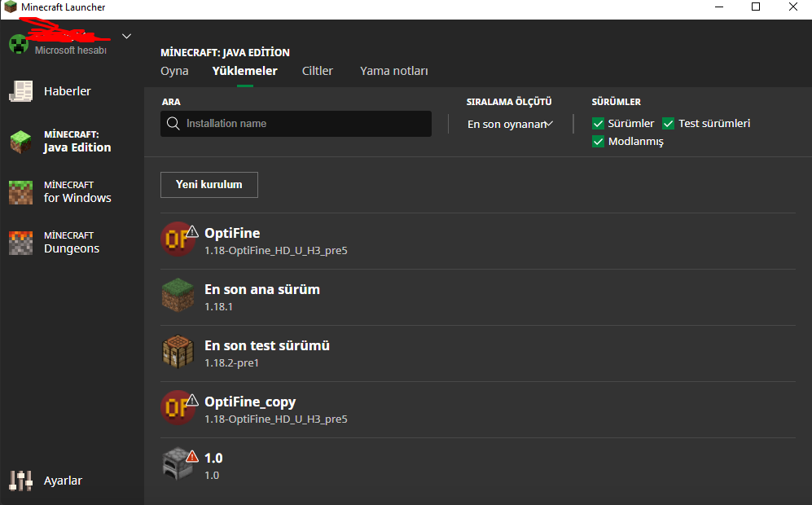Click the Java Edition sidebar label

(77, 147)
